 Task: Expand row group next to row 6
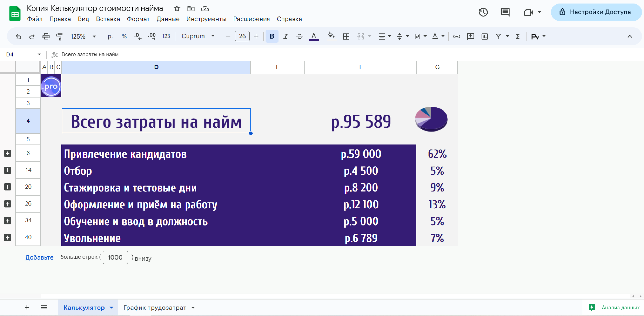(7, 153)
